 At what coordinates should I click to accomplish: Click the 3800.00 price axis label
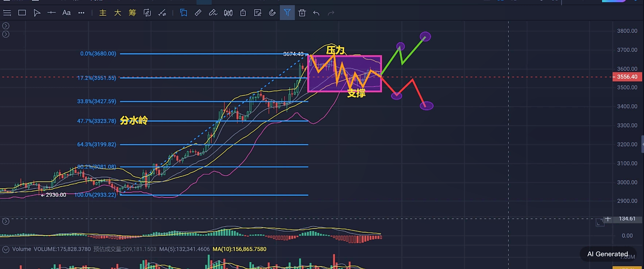click(627, 31)
